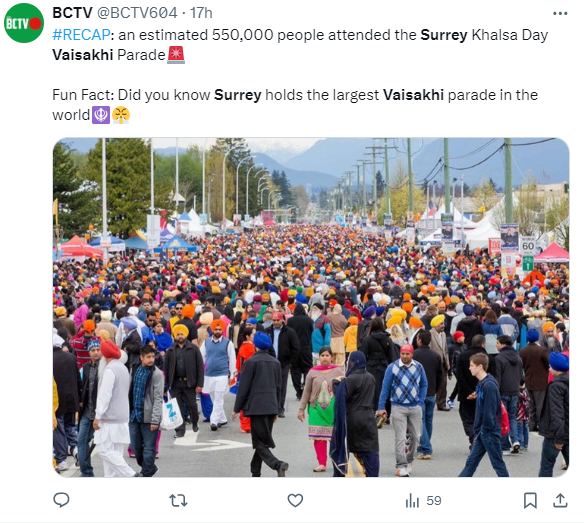Bookmark this BCTV tweet
The height and width of the screenshot is (523, 584).
530,500
